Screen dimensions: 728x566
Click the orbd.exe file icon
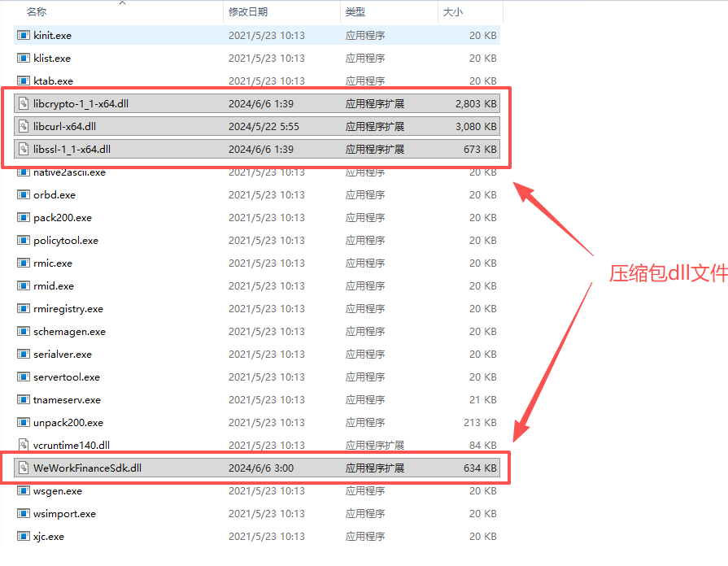(x=24, y=194)
